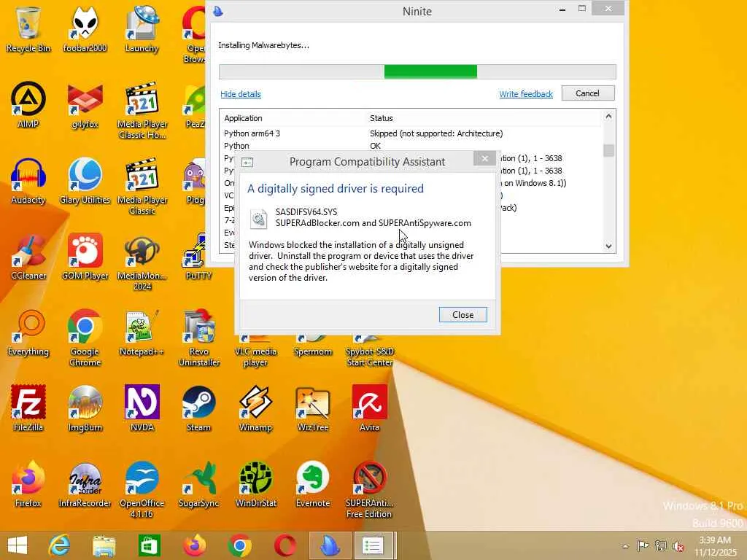This screenshot has width=747, height=560.
Task: Select the Python arm64 3 row
Action: pyautogui.click(x=410, y=133)
